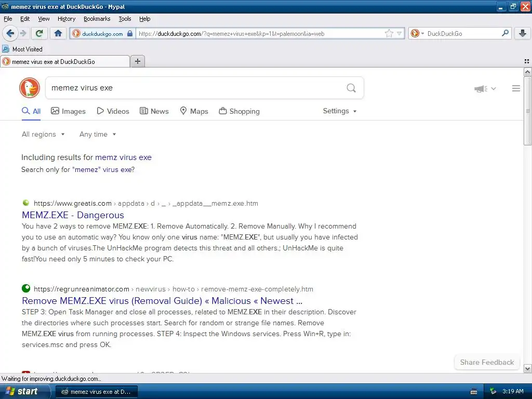Open a new tab with the plus button

point(138,61)
